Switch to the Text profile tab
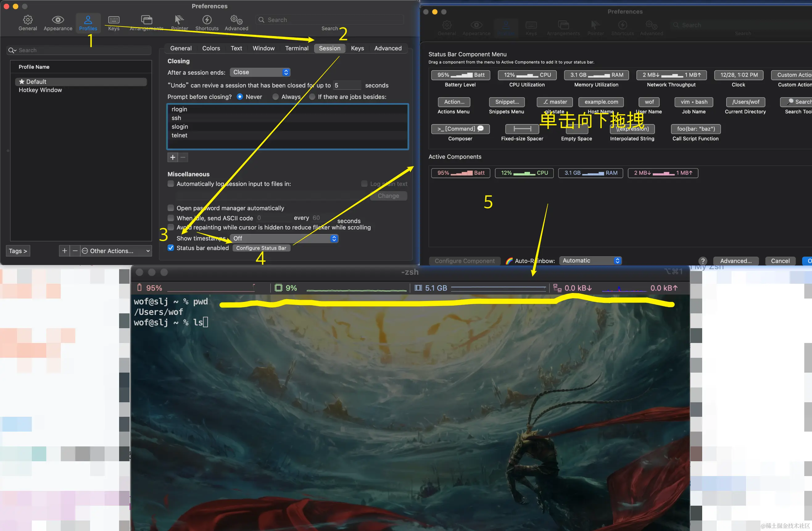This screenshot has height=531, width=812. coord(236,48)
